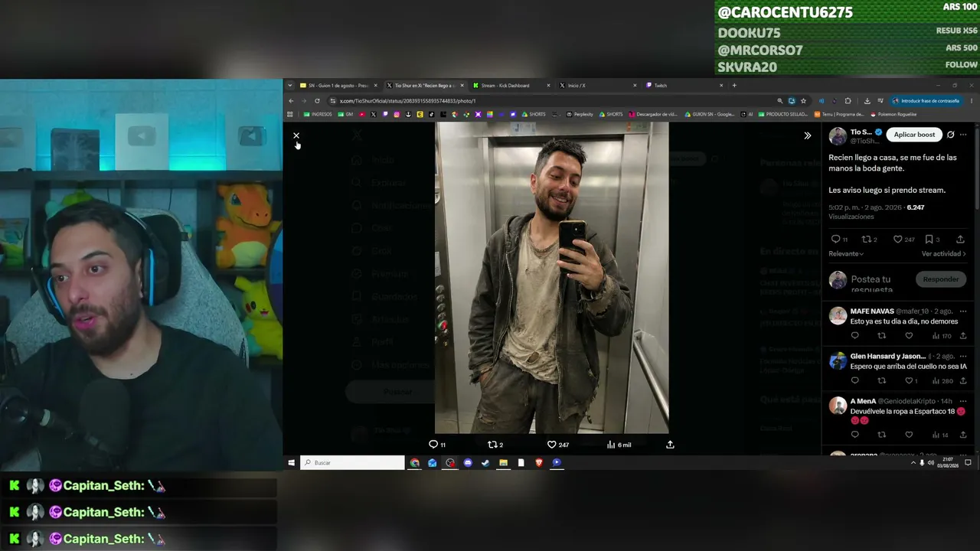
Task: Open the Windows notification center
Action: [968, 462]
